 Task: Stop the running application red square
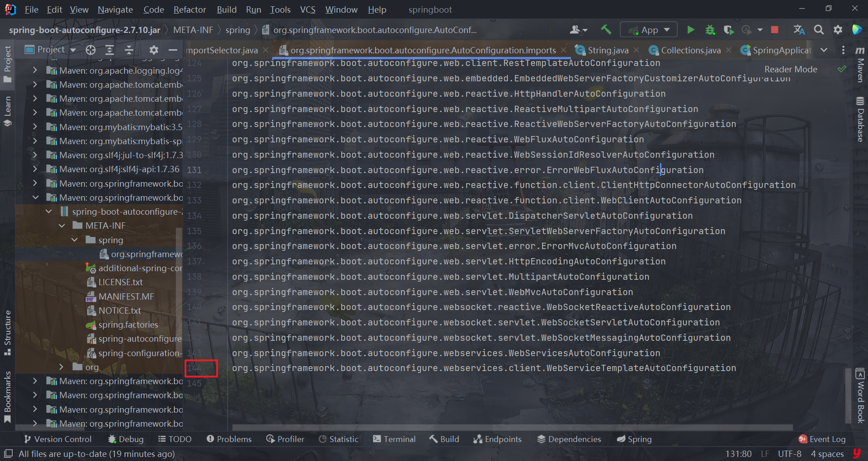click(774, 30)
